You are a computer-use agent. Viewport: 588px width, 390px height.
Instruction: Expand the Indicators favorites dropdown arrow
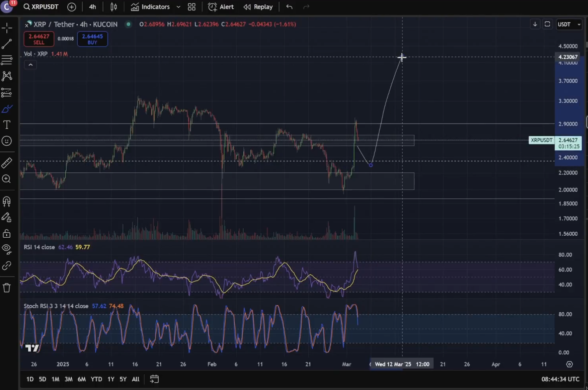tap(178, 7)
